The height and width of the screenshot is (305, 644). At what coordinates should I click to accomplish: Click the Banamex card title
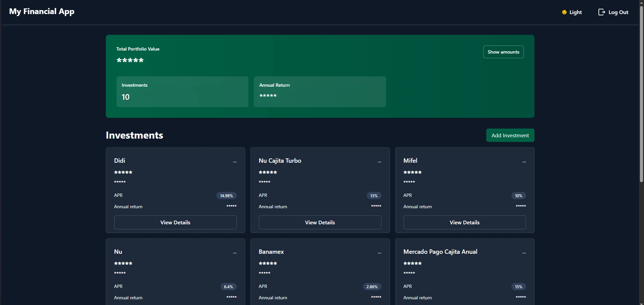coord(271,252)
